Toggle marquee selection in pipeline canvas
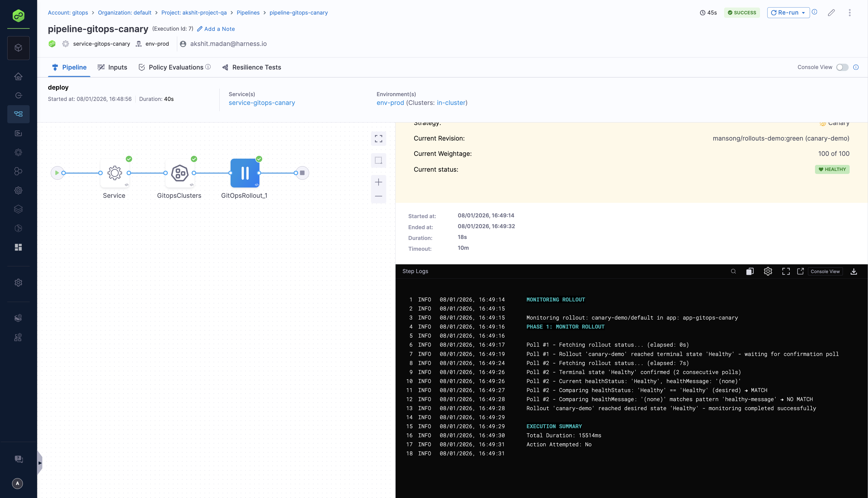Image resolution: width=868 pixels, height=498 pixels. (x=378, y=160)
